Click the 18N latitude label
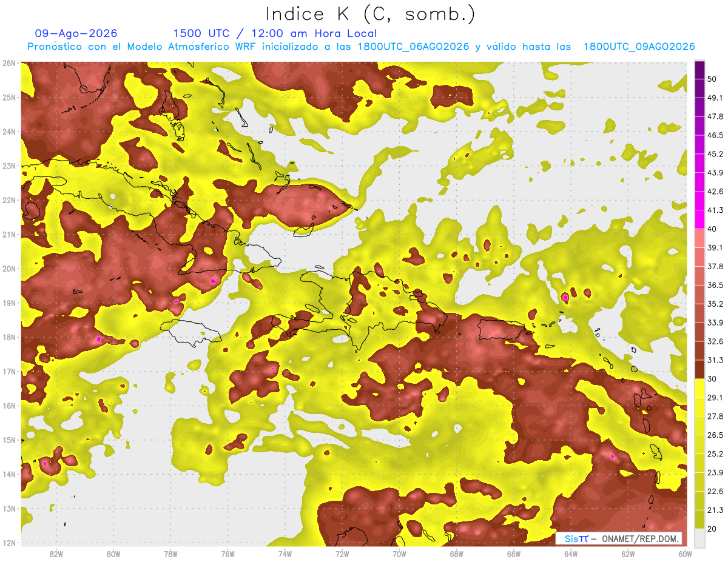Screen dimensions: 728x562 pyautogui.click(x=8, y=337)
